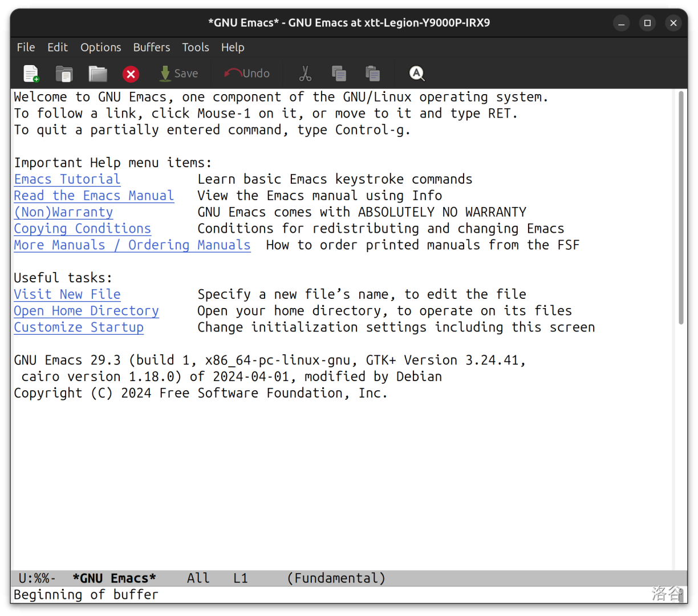Click the Copy toolbar icon
The height and width of the screenshot is (616, 698).
pos(339,74)
